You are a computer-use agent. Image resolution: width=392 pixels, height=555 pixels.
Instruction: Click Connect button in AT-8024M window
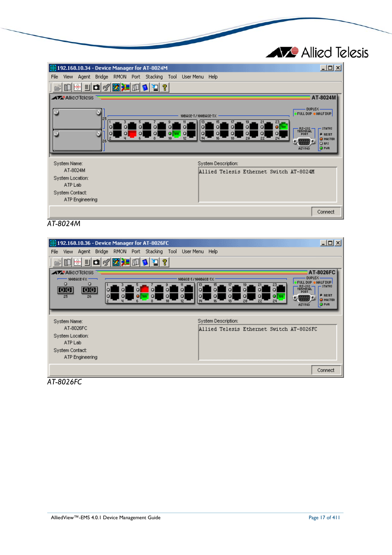click(x=326, y=212)
